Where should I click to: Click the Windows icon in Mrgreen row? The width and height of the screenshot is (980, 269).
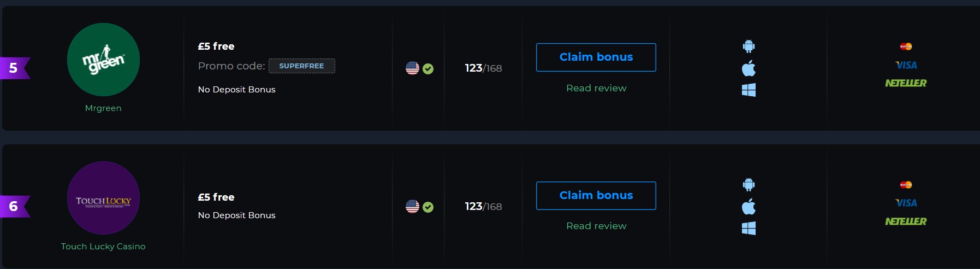point(749,90)
